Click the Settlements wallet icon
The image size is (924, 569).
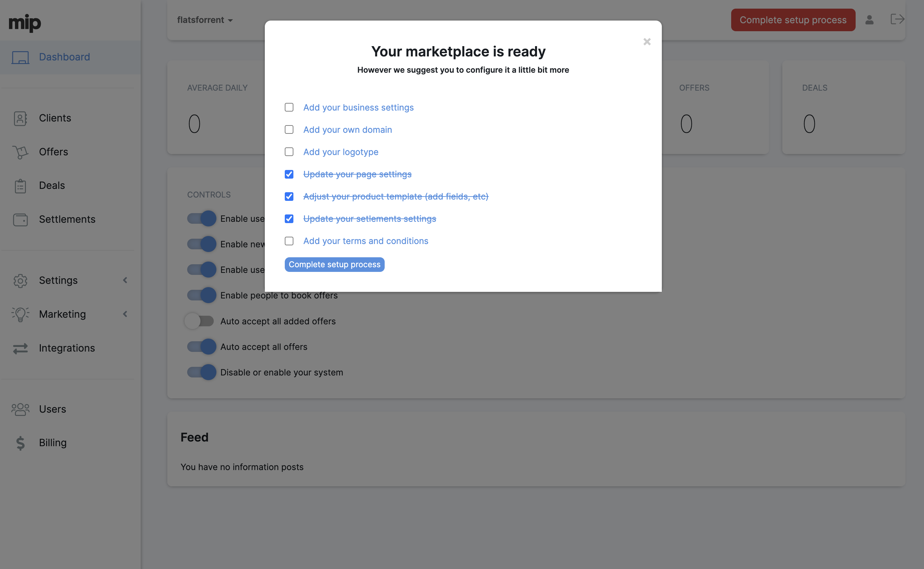pyautogui.click(x=20, y=219)
